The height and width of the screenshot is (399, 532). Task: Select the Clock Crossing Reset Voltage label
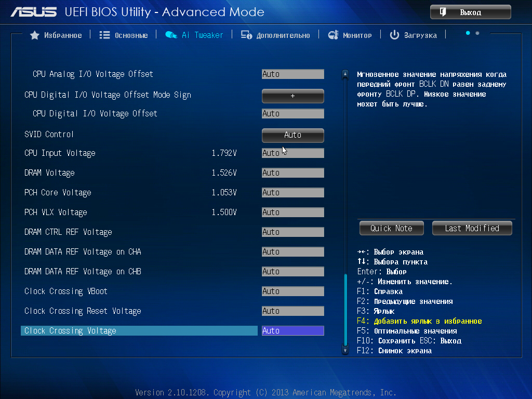point(83,311)
